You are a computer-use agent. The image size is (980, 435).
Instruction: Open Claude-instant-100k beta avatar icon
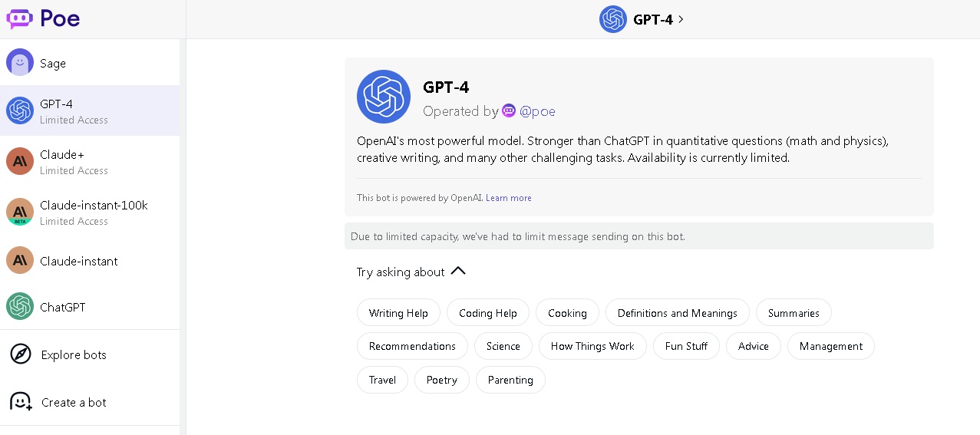pyautogui.click(x=20, y=212)
